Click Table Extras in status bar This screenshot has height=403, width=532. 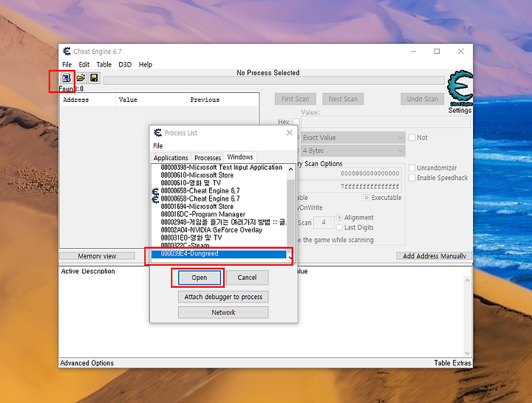[453, 363]
